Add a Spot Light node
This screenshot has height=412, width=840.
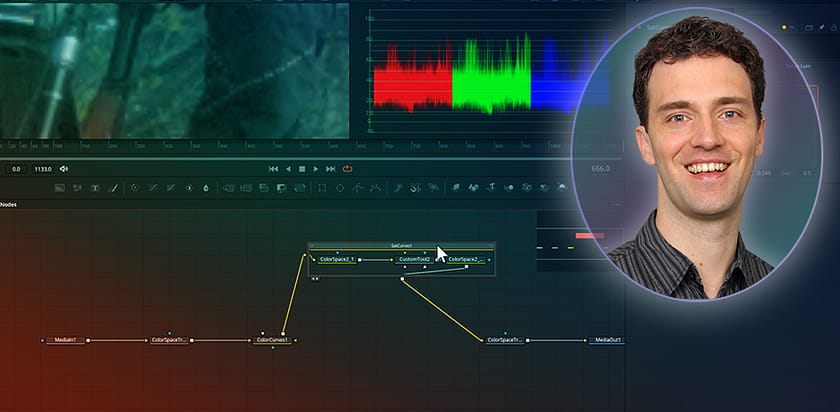click(544, 188)
